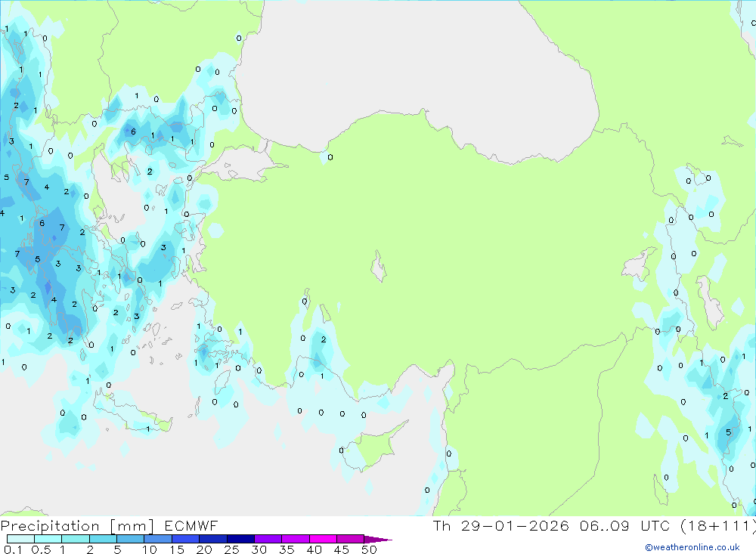The width and height of the screenshot is (756, 554).
Task: Select the 35–40 mm purple legend swatch
Action: coord(296,539)
